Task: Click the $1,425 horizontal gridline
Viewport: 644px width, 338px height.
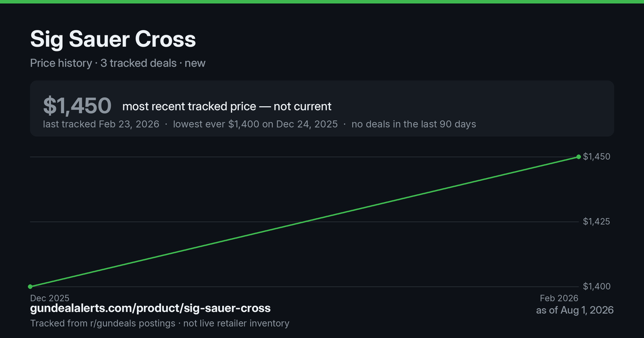Action: [x=304, y=222]
